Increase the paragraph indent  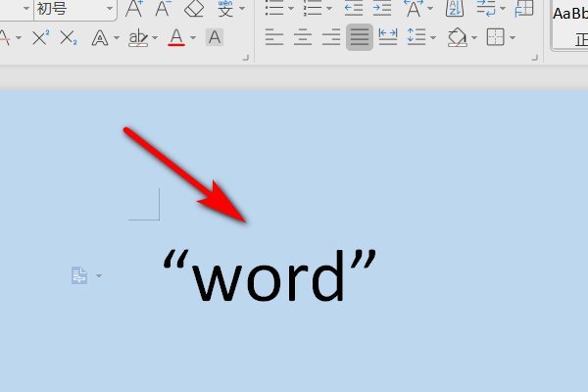(382, 8)
